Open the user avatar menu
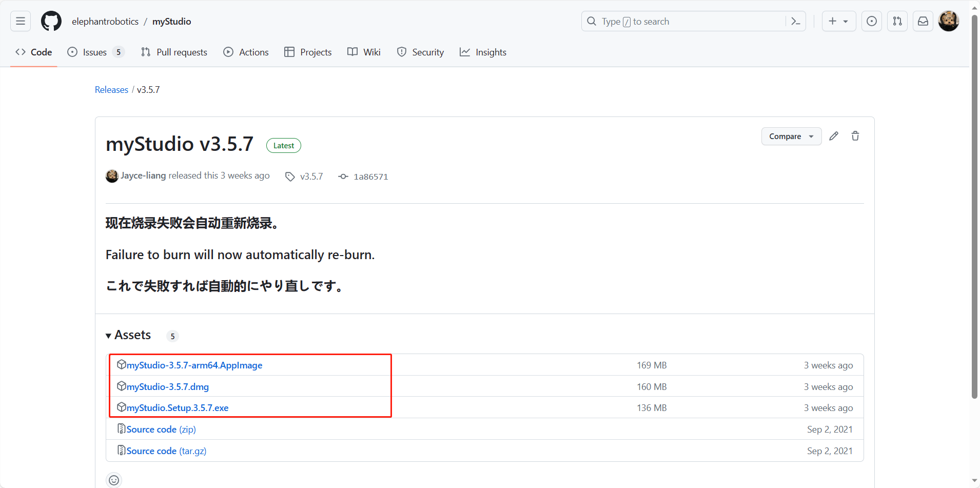 click(949, 21)
